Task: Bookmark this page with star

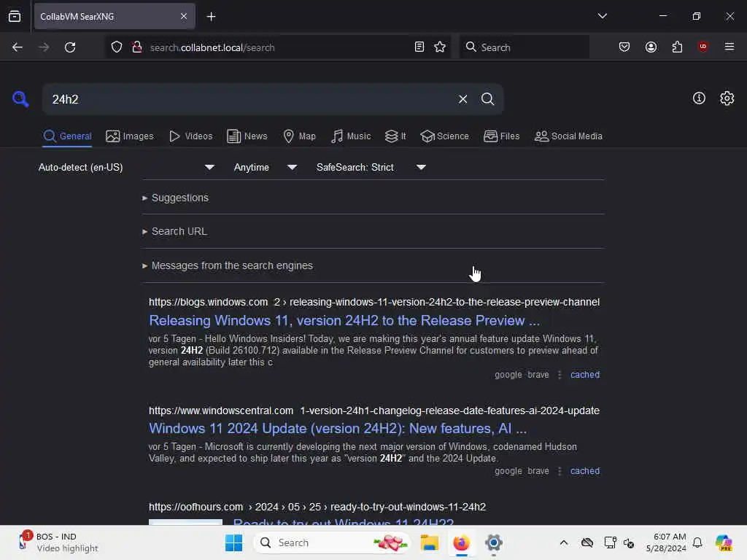Action: click(440, 47)
